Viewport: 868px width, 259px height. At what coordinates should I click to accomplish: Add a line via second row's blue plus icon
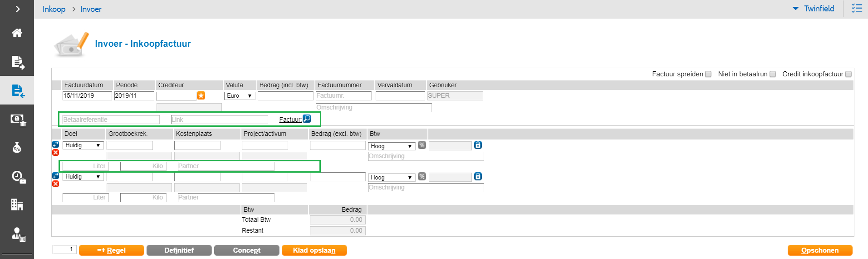(55, 176)
